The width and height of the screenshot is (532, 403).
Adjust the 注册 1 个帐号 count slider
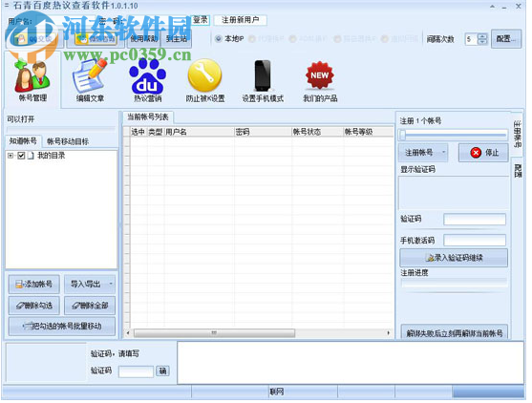pyautogui.click(x=402, y=135)
